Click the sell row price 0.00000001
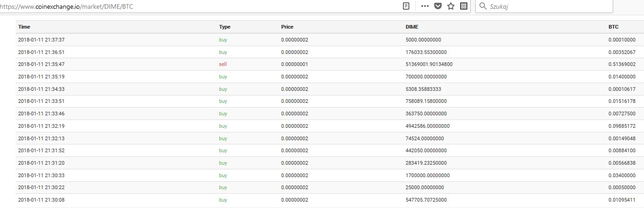 pyautogui.click(x=295, y=64)
